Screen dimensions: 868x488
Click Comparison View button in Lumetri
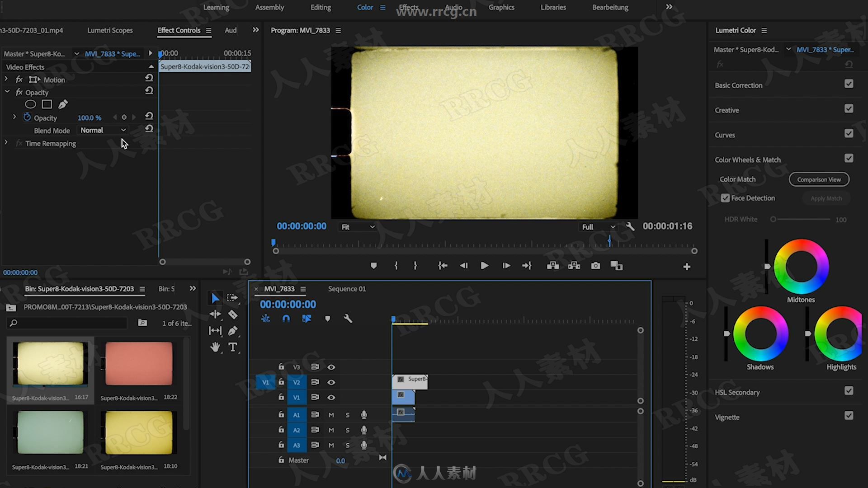tap(819, 179)
